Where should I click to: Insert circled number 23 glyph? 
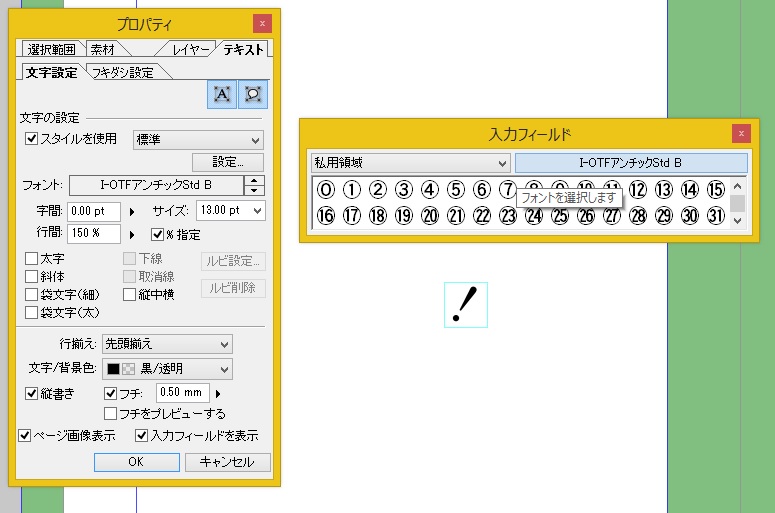(508, 216)
